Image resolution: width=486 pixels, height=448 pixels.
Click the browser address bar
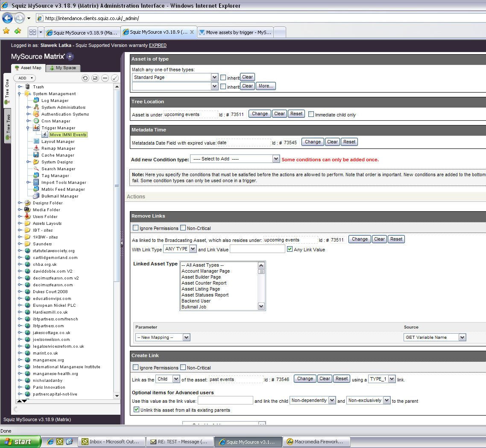coord(261,18)
